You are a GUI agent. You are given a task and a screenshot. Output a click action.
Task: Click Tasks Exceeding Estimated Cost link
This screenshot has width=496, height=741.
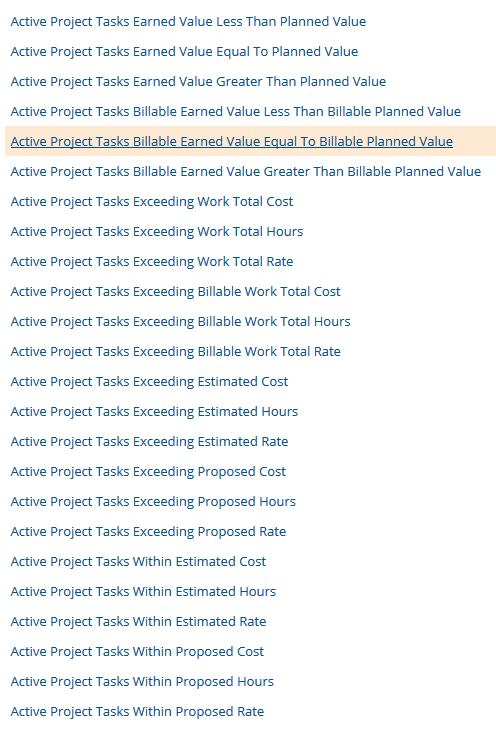click(x=149, y=382)
